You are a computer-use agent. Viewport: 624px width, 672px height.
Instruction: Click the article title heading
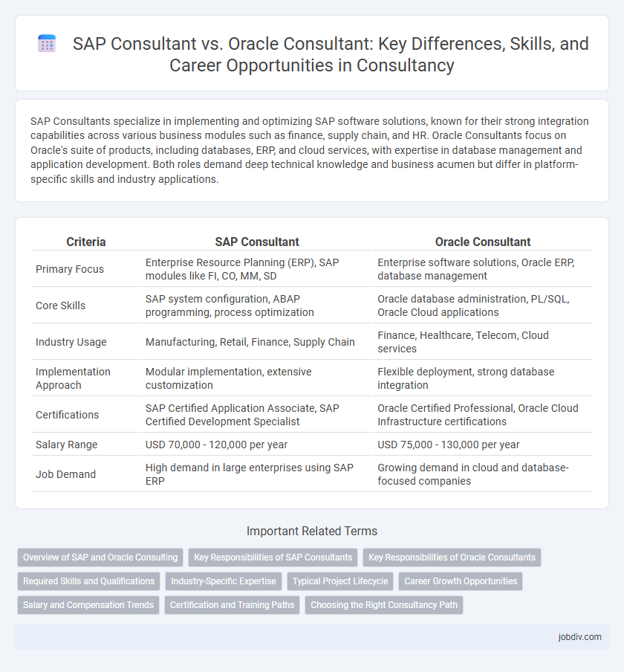[x=331, y=54]
